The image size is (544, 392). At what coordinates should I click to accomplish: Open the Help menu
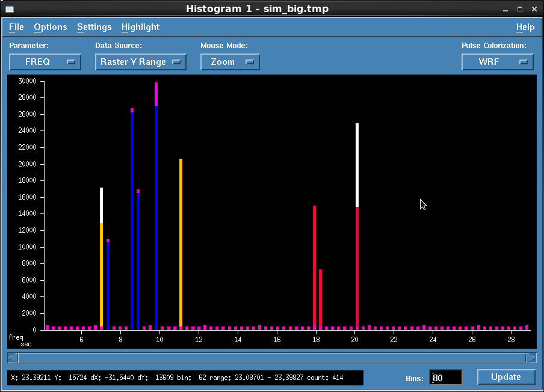(525, 27)
